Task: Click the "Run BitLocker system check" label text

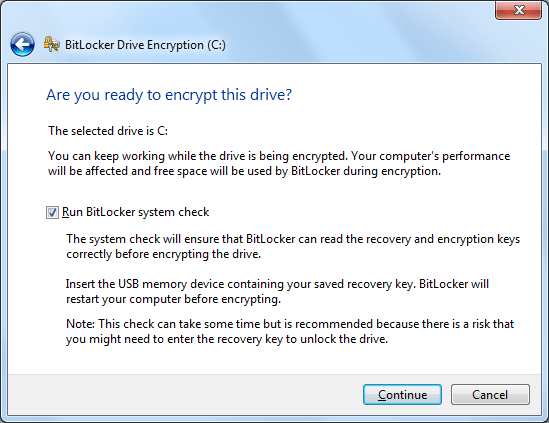Action: pyautogui.click(x=135, y=212)
